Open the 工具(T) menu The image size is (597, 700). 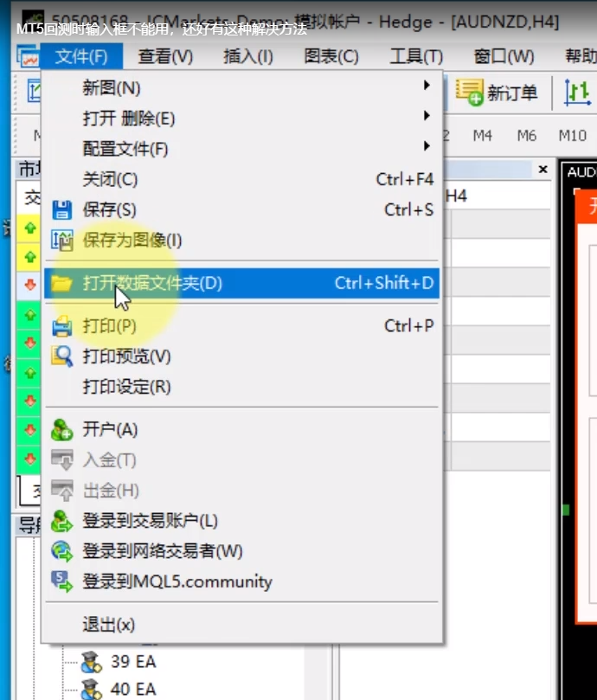coord(416,56)
